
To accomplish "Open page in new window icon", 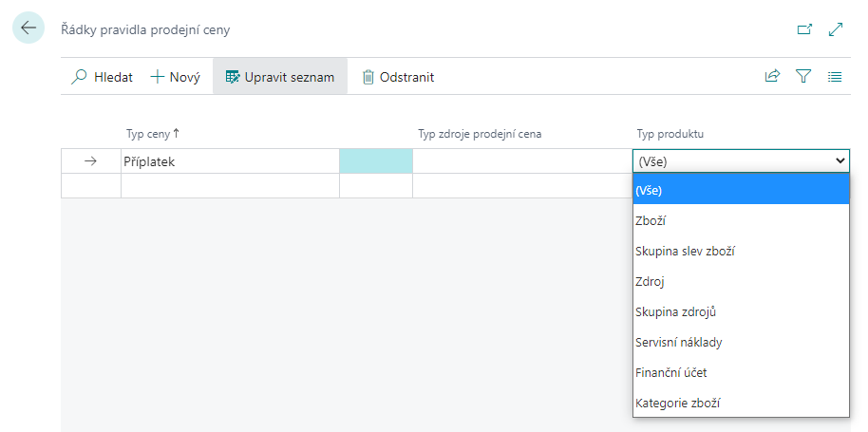I will click(x=804, y=29).
